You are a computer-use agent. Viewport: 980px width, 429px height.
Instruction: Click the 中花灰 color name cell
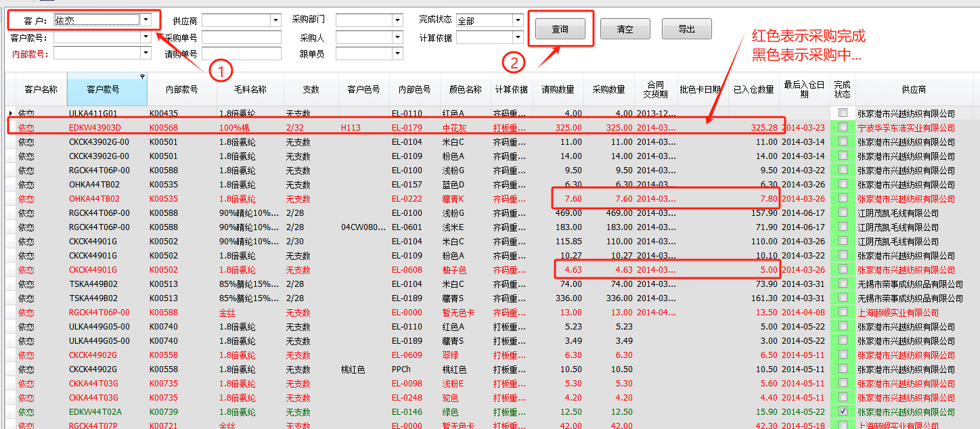(x=465, y=127)
